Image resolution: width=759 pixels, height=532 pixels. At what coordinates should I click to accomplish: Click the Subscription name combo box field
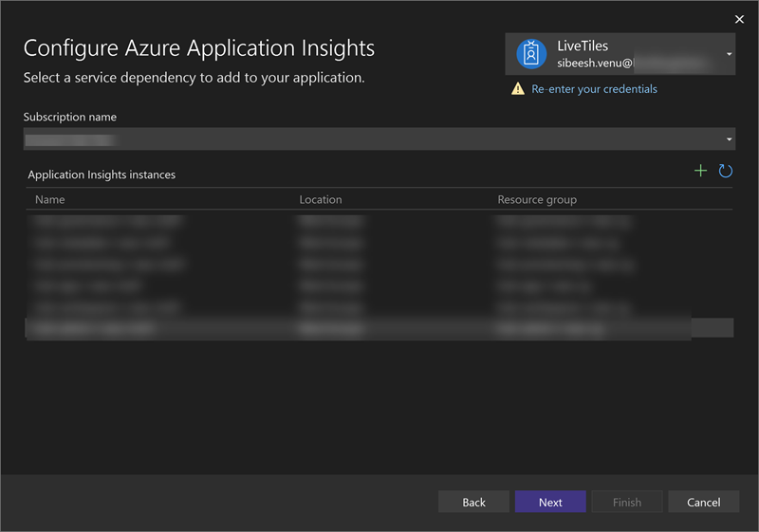379,139
